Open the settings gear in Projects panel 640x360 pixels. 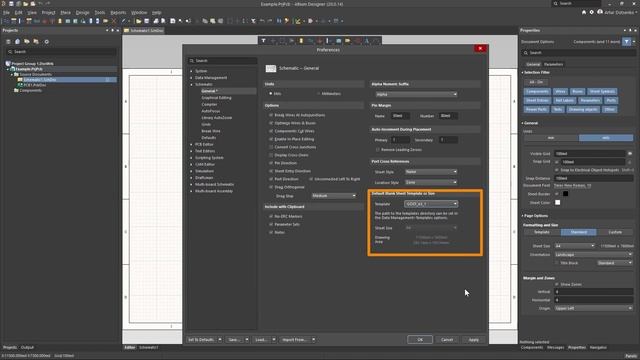(47, 42)
